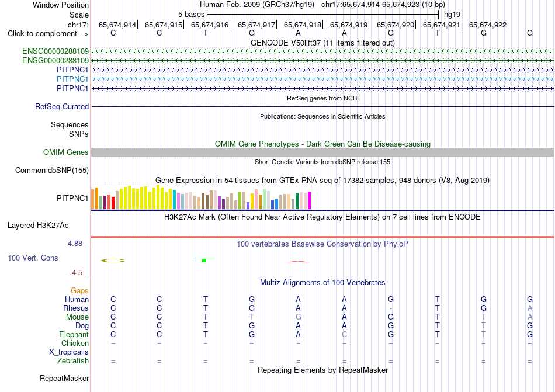Open the OMIM Genes track label
The image size is (555, 392).
(66, 152)
